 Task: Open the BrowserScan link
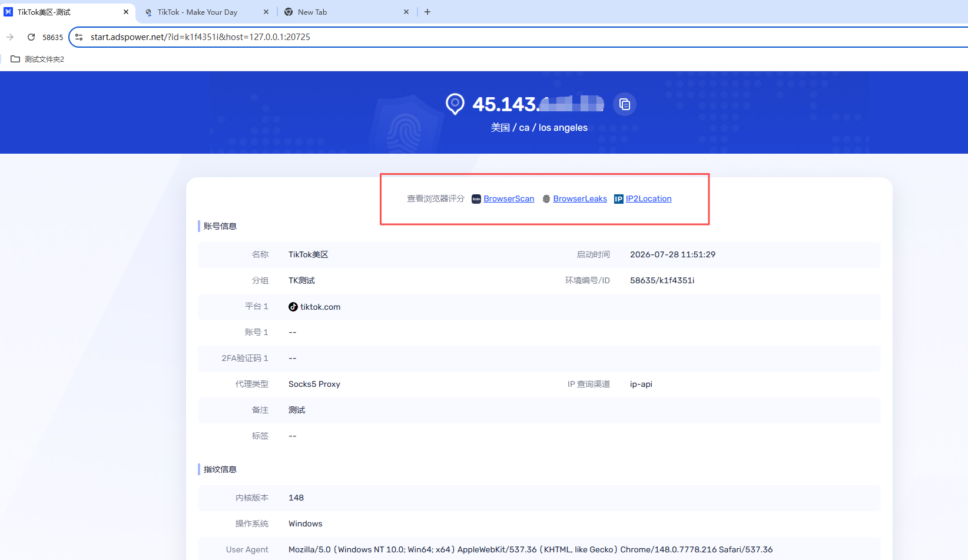(509, 199)
